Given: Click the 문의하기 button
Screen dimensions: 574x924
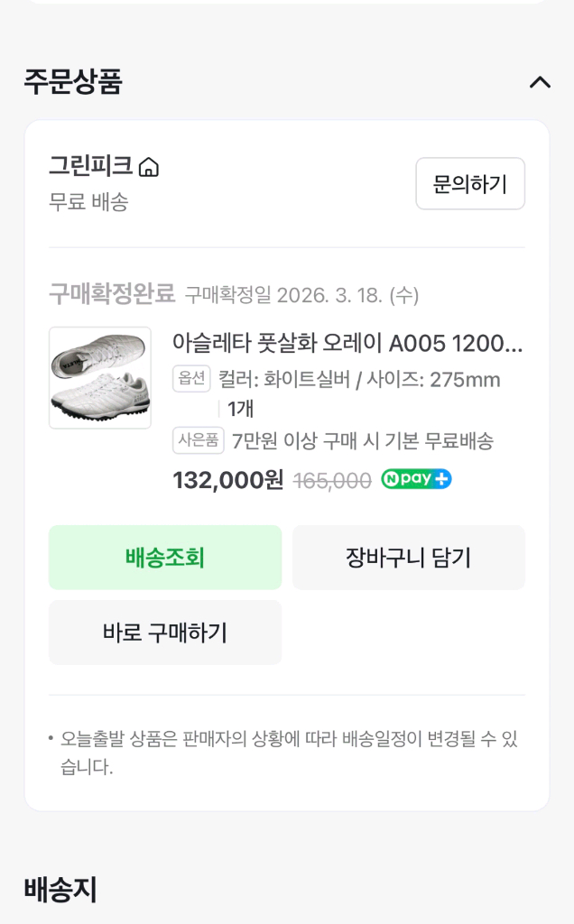Looking at the screenshot, I should (x=470, y=183).
